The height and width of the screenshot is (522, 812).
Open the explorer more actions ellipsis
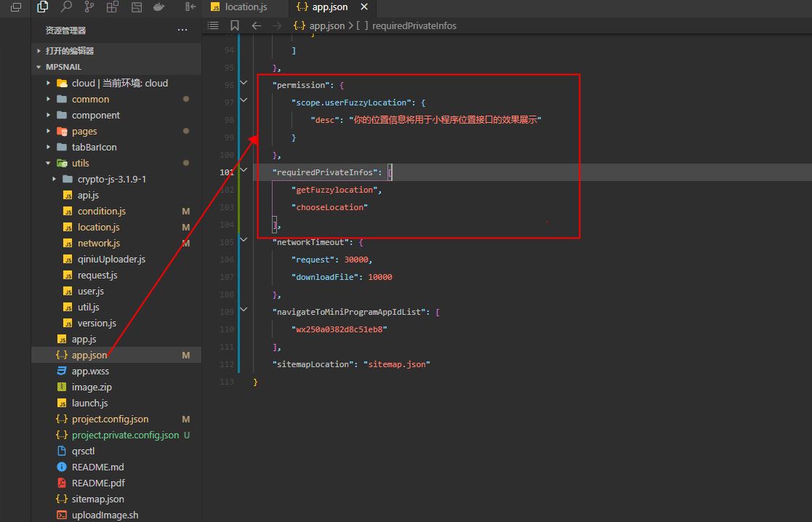coord(182,30)
